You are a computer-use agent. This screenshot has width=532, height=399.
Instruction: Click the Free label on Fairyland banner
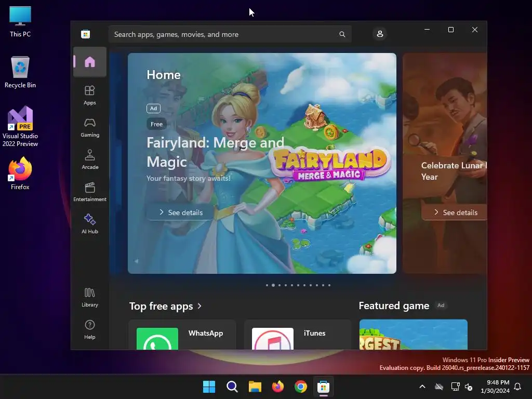click(156, 124)
